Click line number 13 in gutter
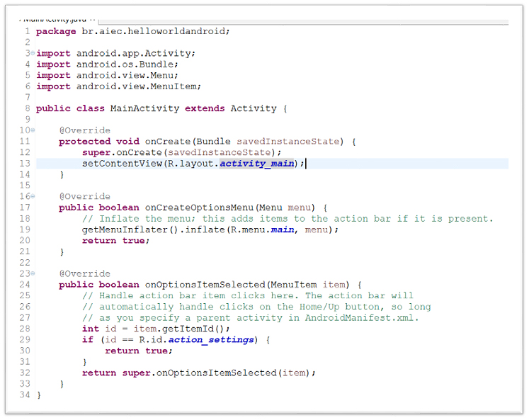This screenshot has width=529, height=420. (x=25, y=164)
